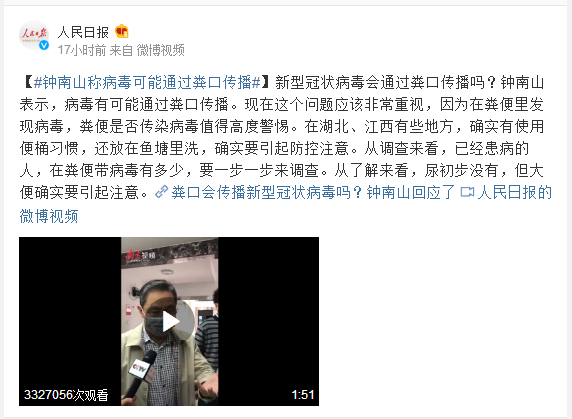Click the 微博视频 text on second link line
The width and height of the screenshot is (572, 419).
tap(49, 216)
